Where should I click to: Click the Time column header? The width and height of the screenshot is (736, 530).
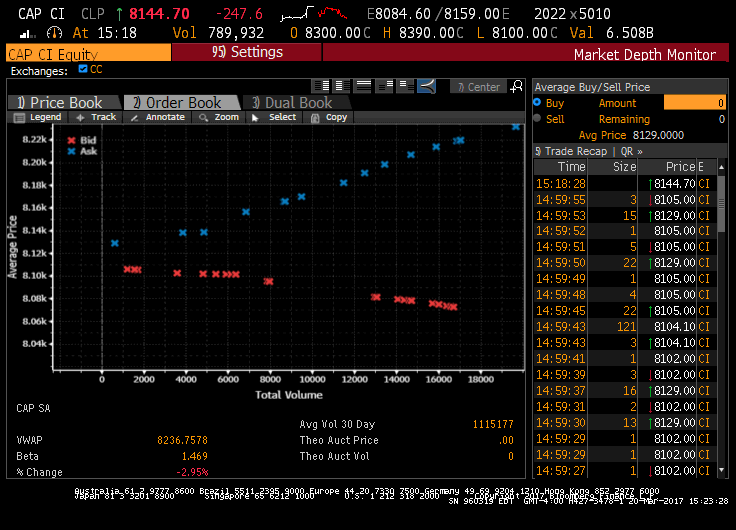point(560,167)
